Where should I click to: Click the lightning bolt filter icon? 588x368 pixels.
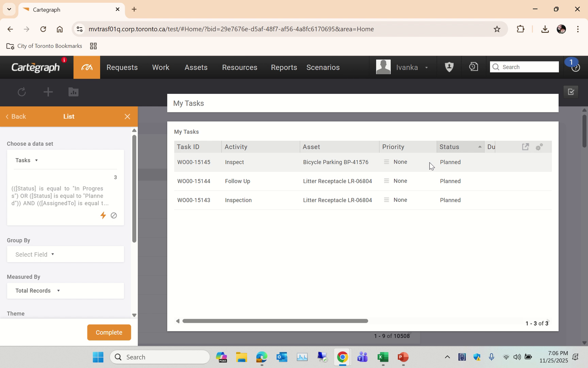(103, 215)
